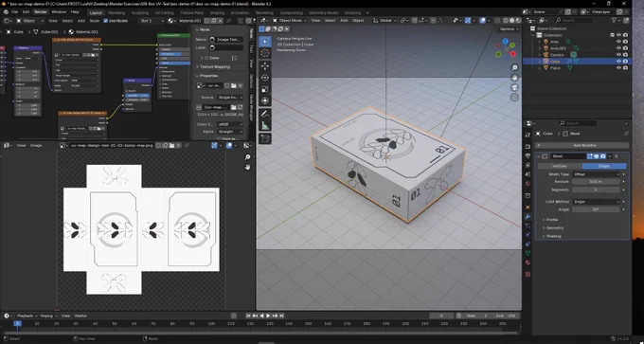Click the play animation button
644x344 pixels.
tap(268, 316)
